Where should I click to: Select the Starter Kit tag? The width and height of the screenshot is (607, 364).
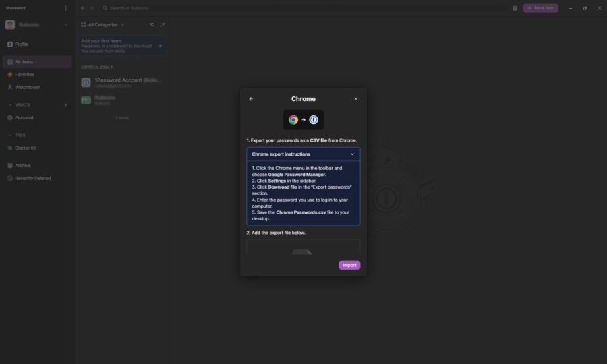coord(37,148)
